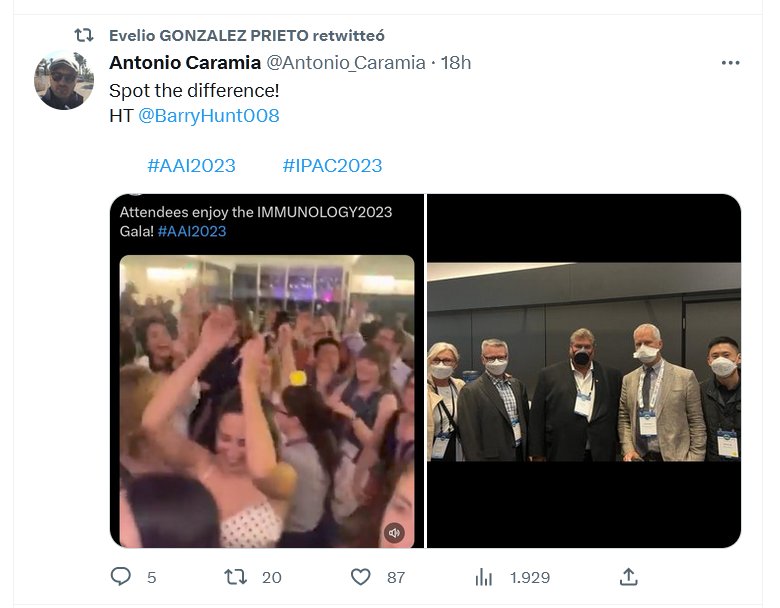The width and height of the screenshot is (780, 608).
Task: Open the masked group photo
Action: click(x=584, y=370)
